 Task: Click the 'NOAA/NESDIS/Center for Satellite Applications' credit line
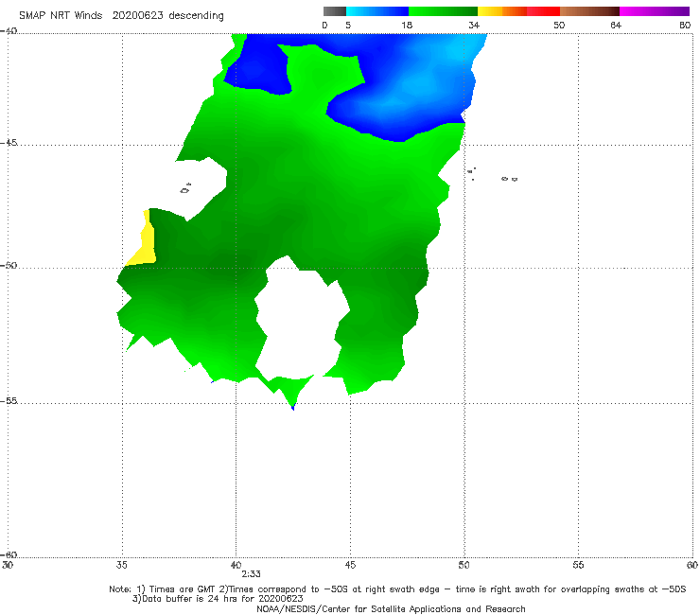click(391, 609)
